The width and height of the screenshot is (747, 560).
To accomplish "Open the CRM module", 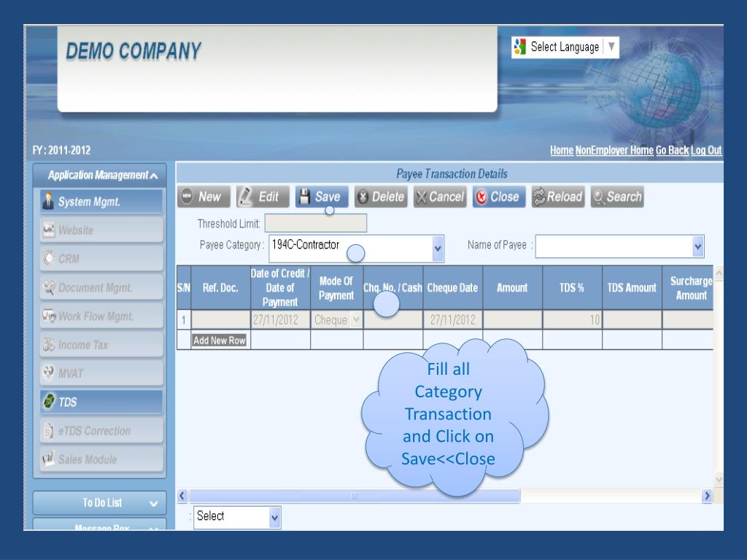I will point(101,259).
